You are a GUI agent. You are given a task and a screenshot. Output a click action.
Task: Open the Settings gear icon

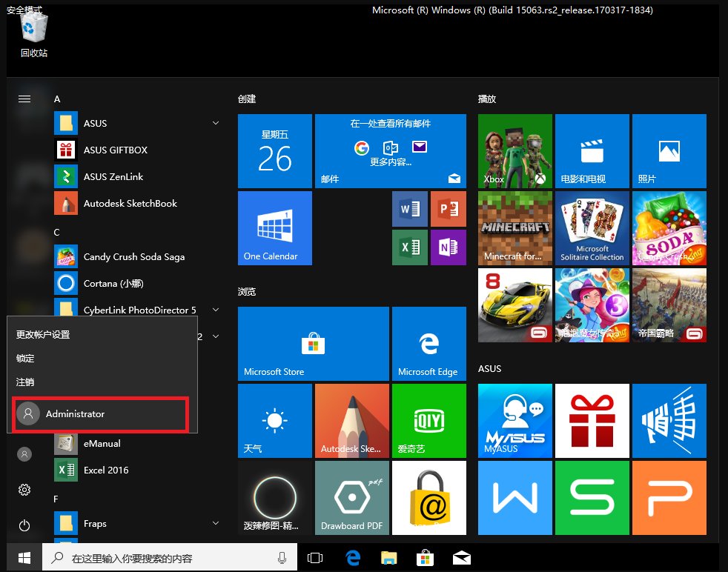(24, 490)
